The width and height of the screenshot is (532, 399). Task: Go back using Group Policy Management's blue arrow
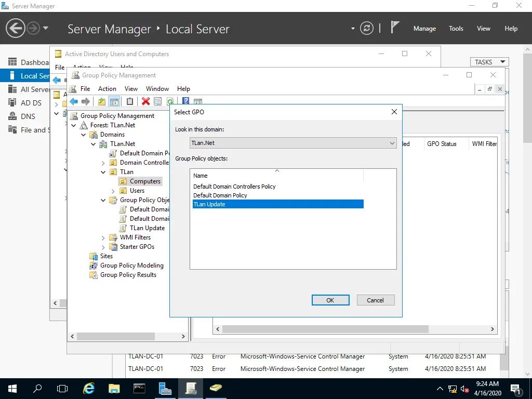pos(74,101)
